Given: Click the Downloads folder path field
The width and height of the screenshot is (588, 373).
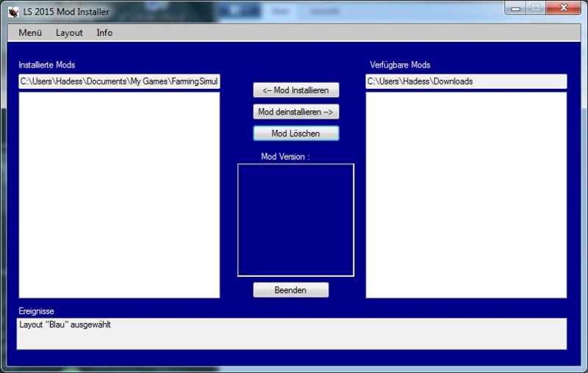Looking at the screenshot, I should (466, 82).
